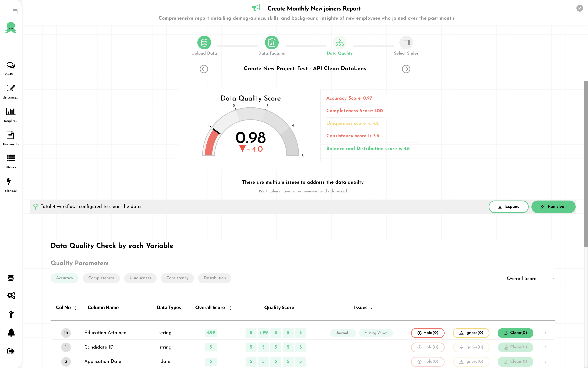
Task: Open the Overall Score dropdown
Action: (x=530, y=278)
